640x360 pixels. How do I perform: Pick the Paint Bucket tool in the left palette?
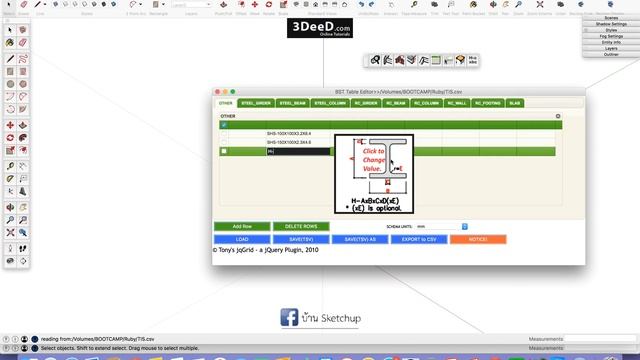[x=10, y=42]
